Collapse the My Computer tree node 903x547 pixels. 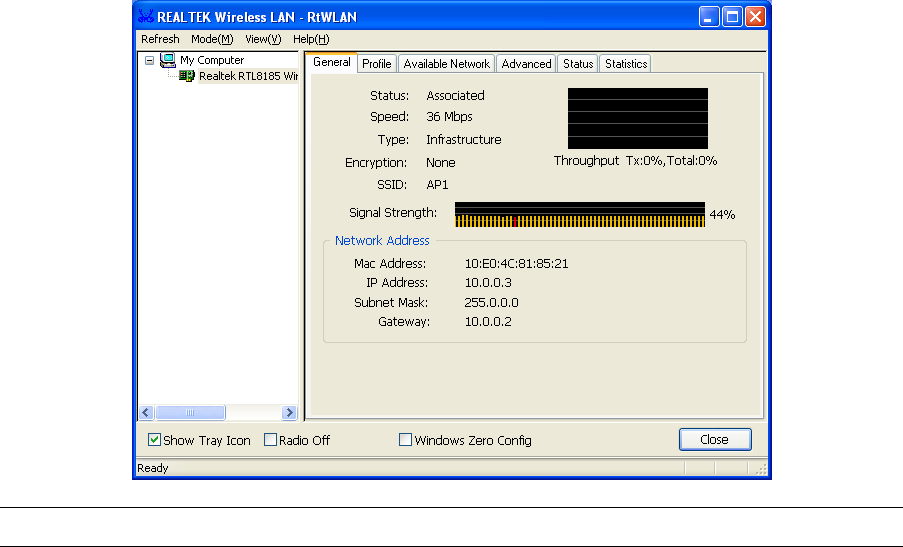(149, 60)
